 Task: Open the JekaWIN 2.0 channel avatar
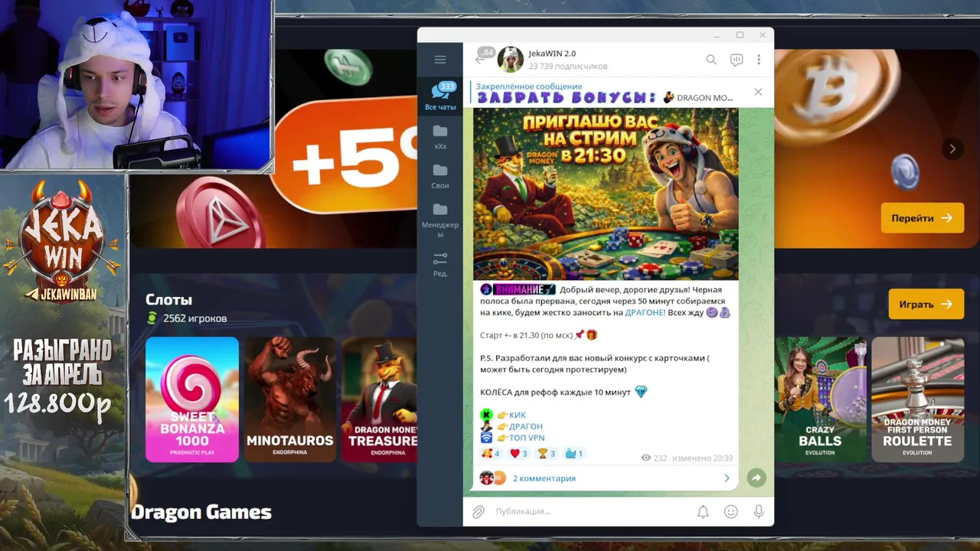511,60
